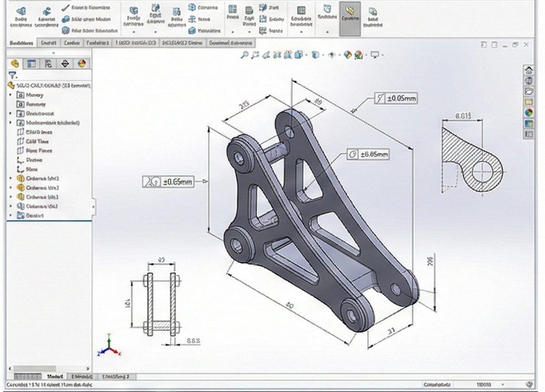Open the ConfigurationManager tab in left panel
Viewport: 545px width, 392px height.
pos(48,64)
